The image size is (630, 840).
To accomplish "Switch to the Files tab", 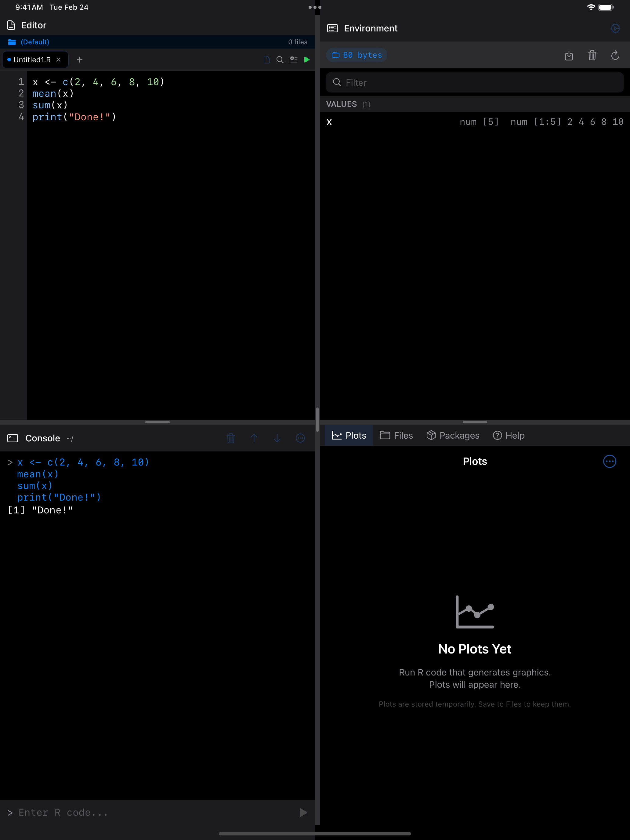I will (x=396, y=435).
